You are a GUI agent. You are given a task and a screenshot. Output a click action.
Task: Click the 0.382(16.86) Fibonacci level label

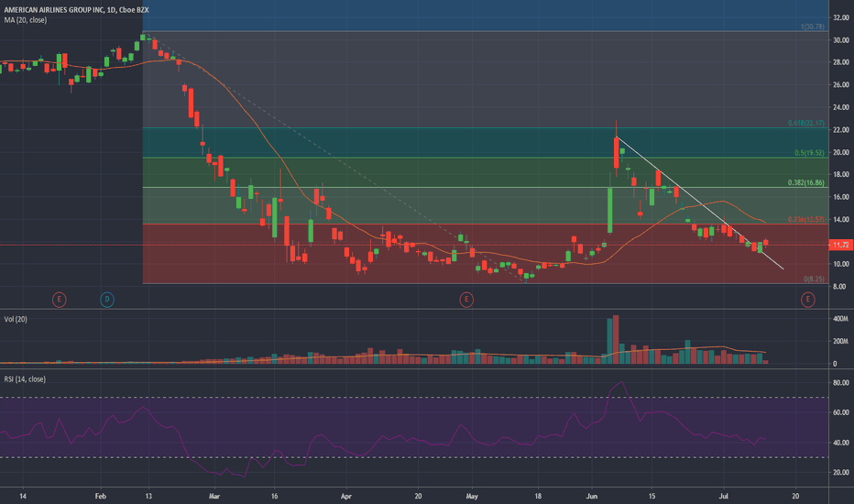click(806, 182)
